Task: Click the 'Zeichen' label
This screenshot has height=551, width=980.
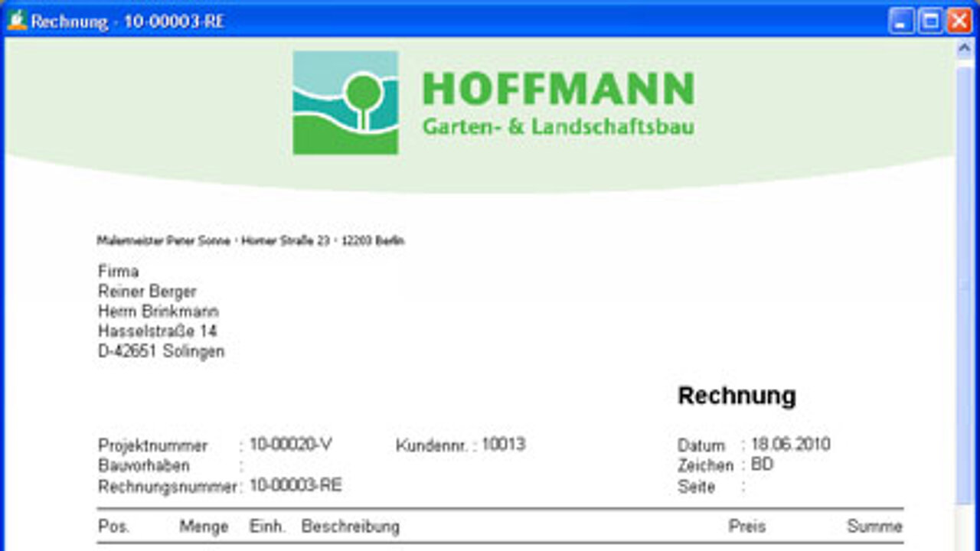Action: point(705,465)
